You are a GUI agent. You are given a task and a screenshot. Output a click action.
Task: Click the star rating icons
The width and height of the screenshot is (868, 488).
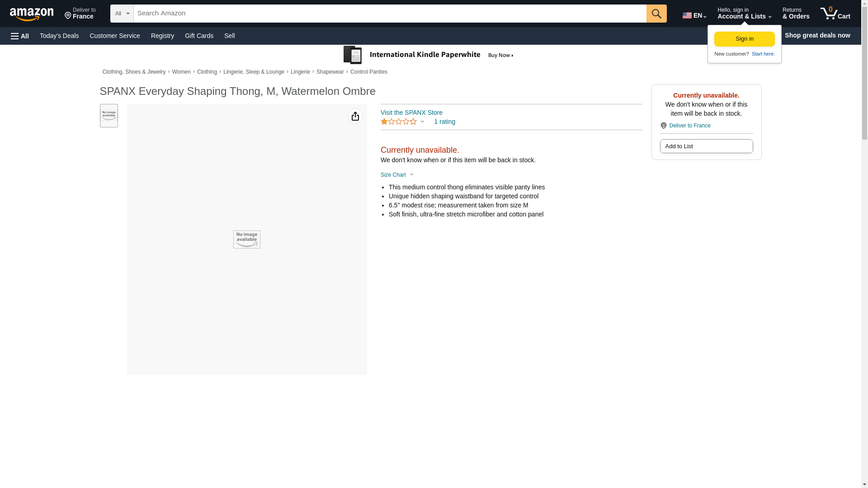[x=398, y=122]
